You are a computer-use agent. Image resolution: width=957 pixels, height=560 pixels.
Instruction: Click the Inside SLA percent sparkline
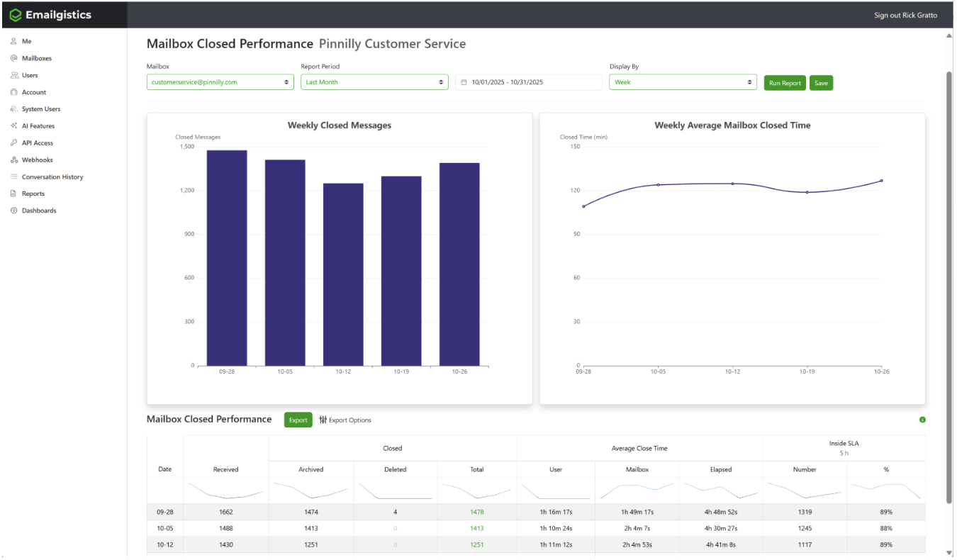pos(885,491)
